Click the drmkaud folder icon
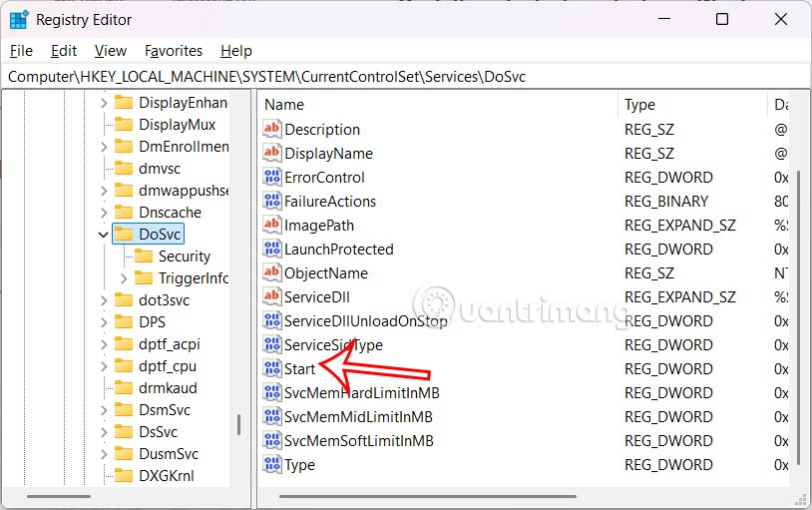The height and width of the screenshot is (510, 812). (x=124, y=387)
